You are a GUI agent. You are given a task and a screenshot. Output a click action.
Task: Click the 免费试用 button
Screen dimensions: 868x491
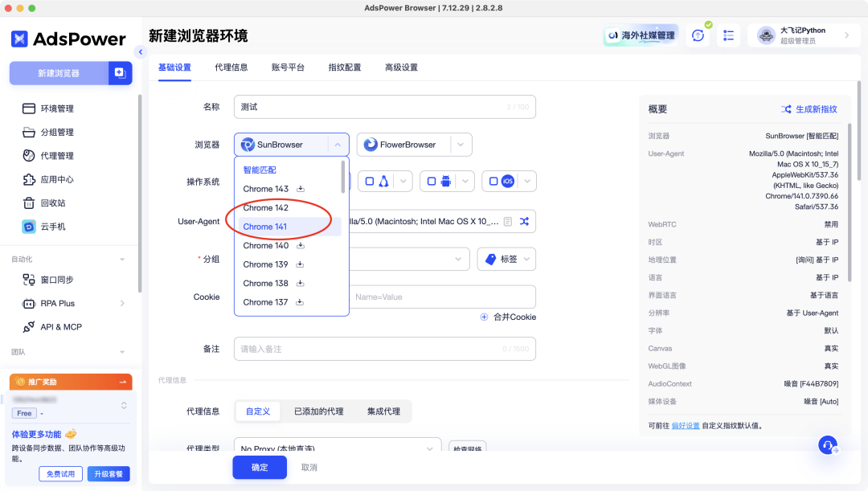60,474
